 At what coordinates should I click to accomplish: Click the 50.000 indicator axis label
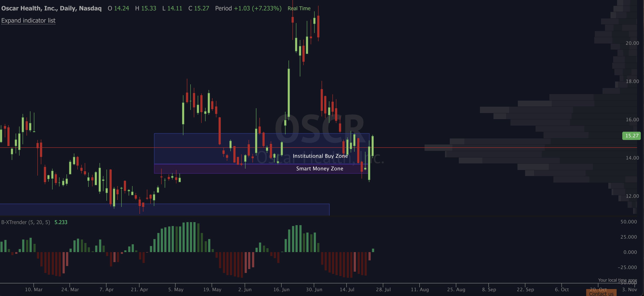coord(629,222)
